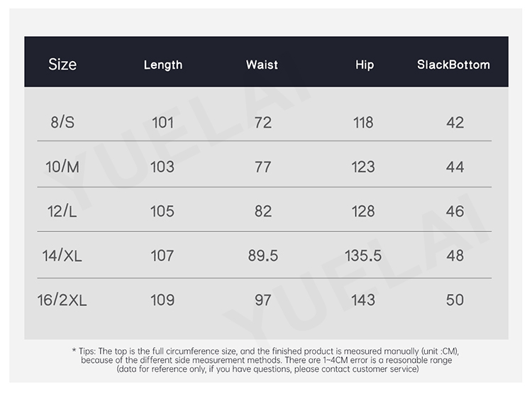Click the hip value 143
The height and width of the screenshot is (399, 532).
(363, 300)
